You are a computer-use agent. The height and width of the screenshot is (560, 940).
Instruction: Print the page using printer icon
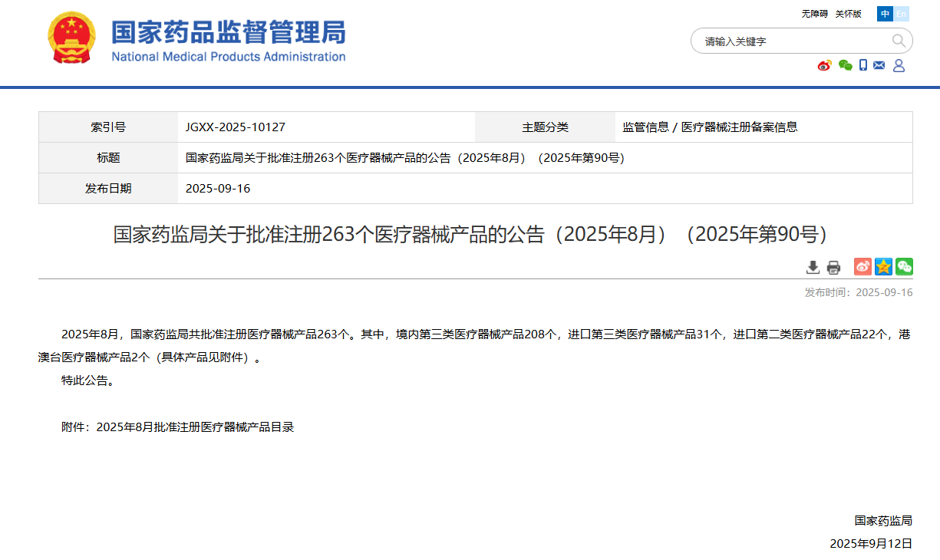coord(833,267)
